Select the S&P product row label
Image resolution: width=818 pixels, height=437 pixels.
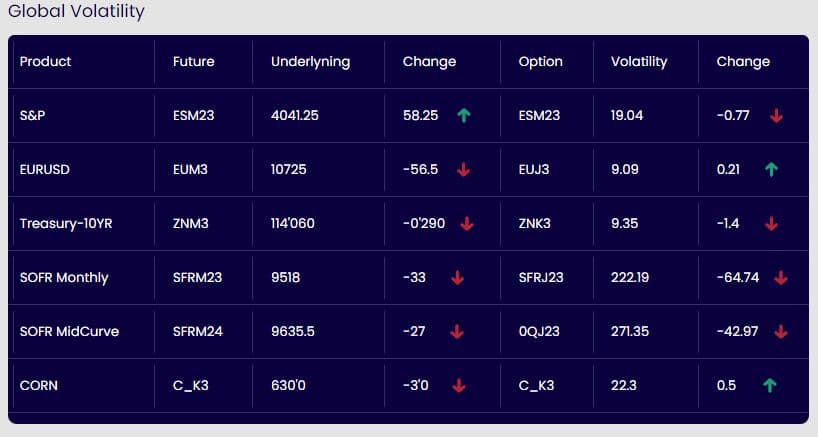[x=33, y=116]
